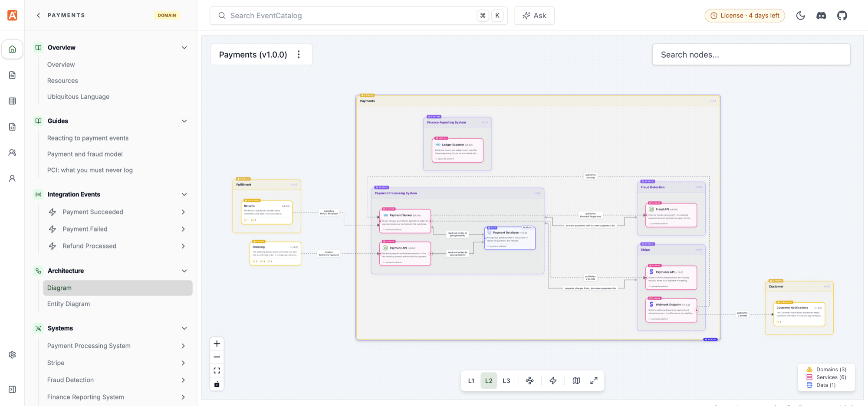The width and height of the screenshot is (868, 406).
Task: Open Resources in the Overview section
Action: (62, 81)
